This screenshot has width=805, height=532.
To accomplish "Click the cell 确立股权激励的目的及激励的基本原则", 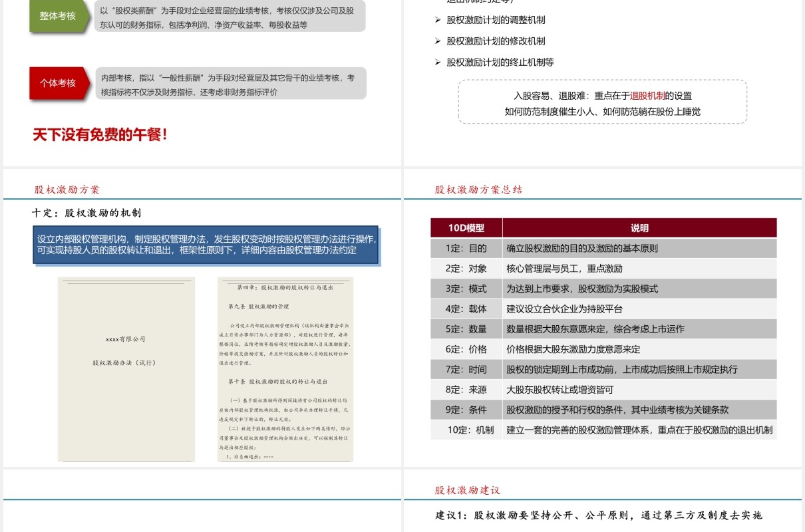I will point(639,249).
